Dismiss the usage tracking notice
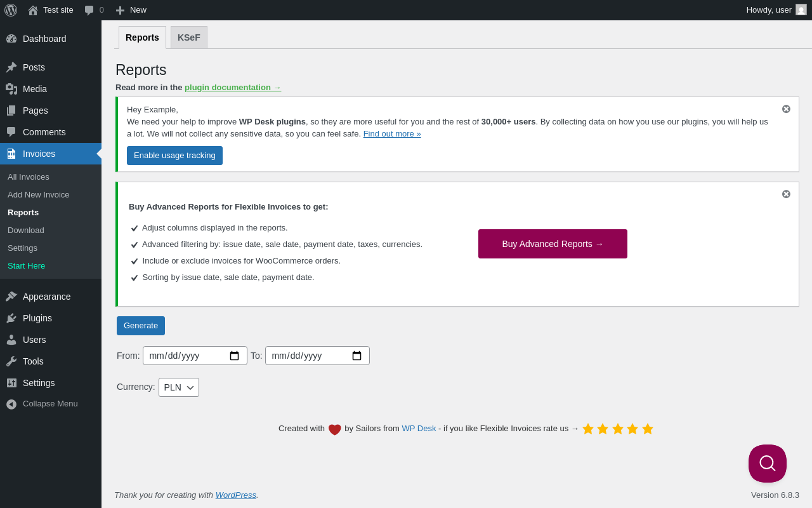This screenshot has height=508, width=812. (x=786, y=109)
